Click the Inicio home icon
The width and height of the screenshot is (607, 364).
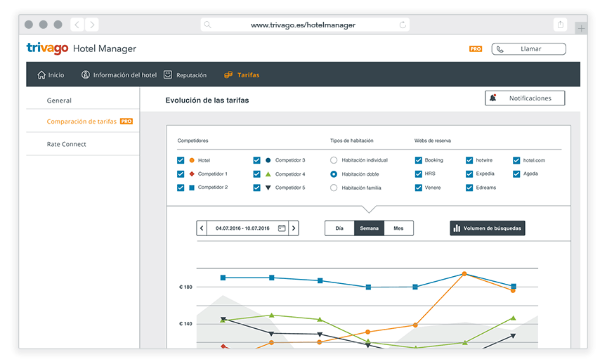41,74
